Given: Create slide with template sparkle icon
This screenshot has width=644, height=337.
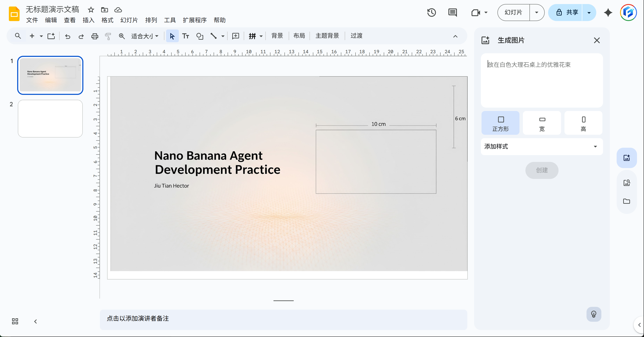Looking at the screenshot, I should tap(51, 36).
